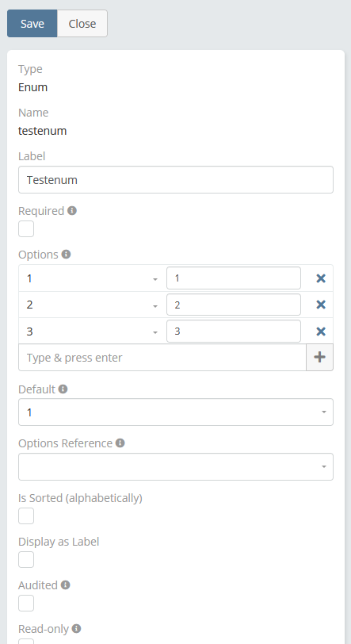The image size is (351, 644).
Task: Show info tooltip next to Audited
Action: tap(65, 585)
